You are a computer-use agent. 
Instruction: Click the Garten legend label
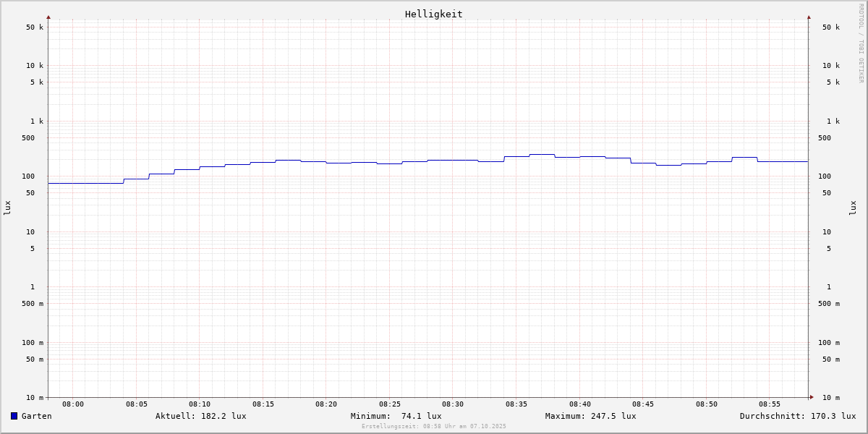pyautogui.click(x=36, y=416)
